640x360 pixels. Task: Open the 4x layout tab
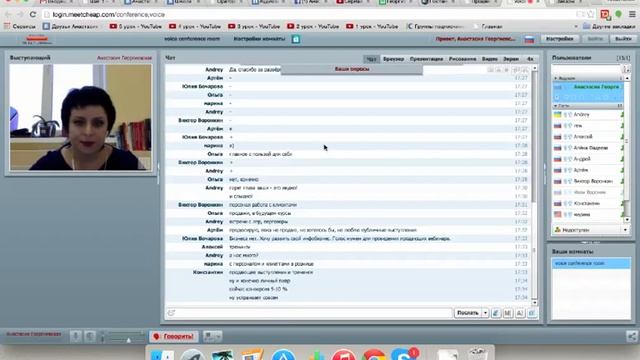[x=530, y=59]
